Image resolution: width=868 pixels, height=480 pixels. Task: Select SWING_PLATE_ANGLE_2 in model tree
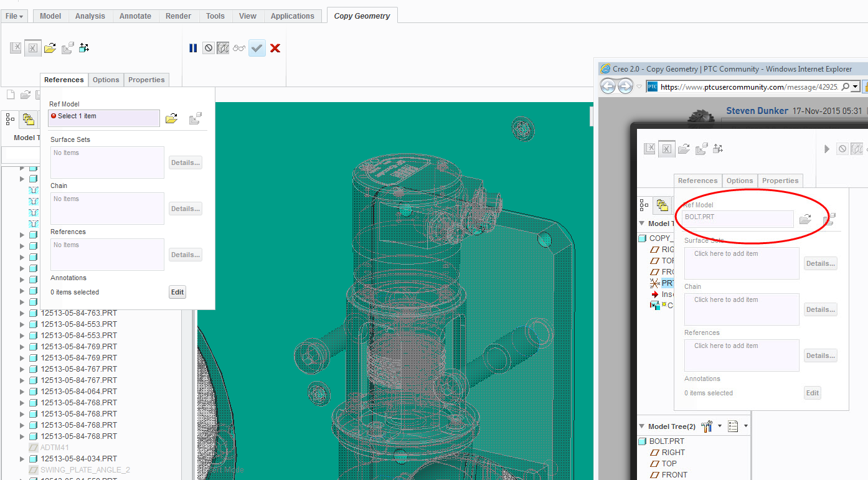click(85, 470)
